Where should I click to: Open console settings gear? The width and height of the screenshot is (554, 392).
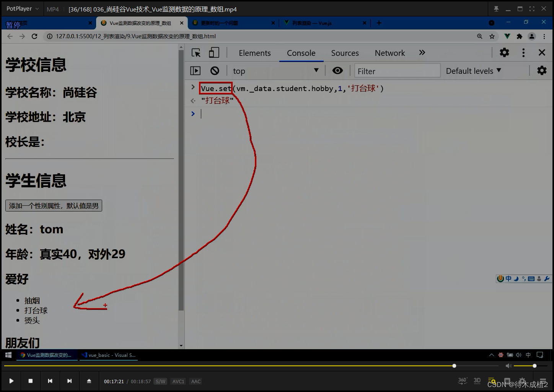[542, 71]
